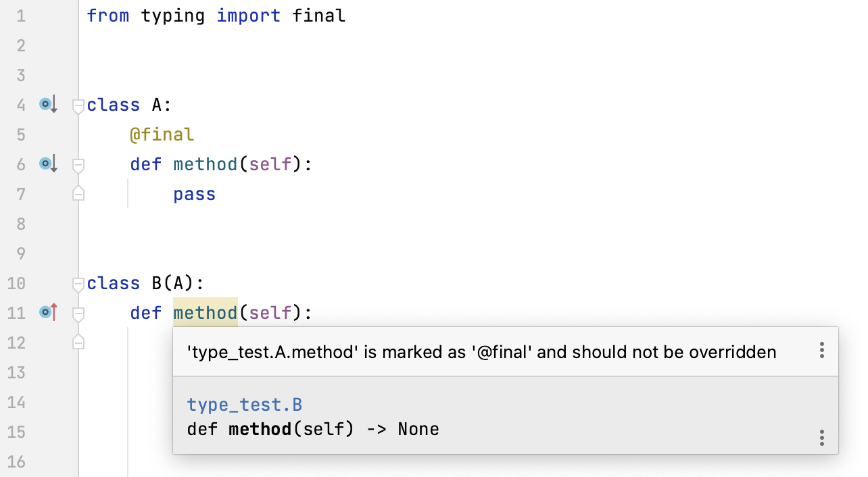Click the @final decorator on line 5
Screen dimensions: 868x477
[x=162, y=134]
